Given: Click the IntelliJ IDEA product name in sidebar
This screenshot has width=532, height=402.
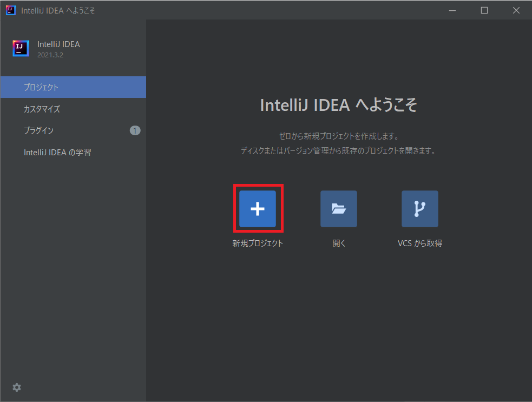Looking at the screenshot, I should 58,44.
